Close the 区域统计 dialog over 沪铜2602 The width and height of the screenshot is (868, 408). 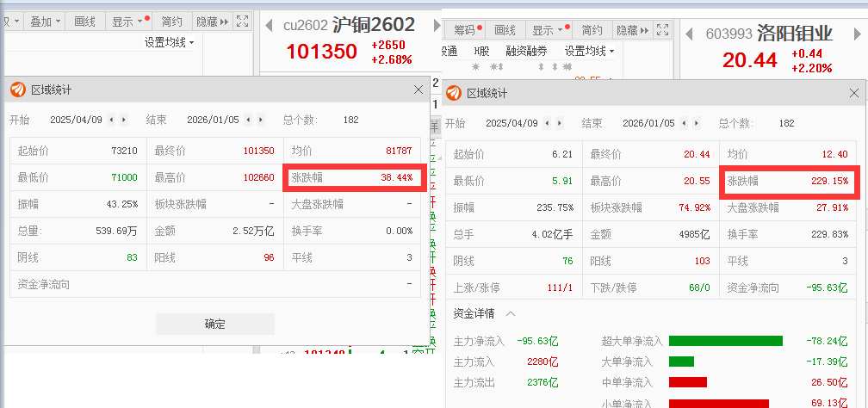tap(418, 90)
